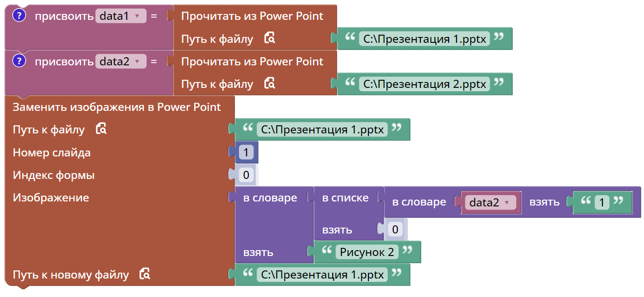Edit text C:\Презентация 2.pptx
Image resolution: width=644 pixels, height=297 pixels.
(424, 84)
